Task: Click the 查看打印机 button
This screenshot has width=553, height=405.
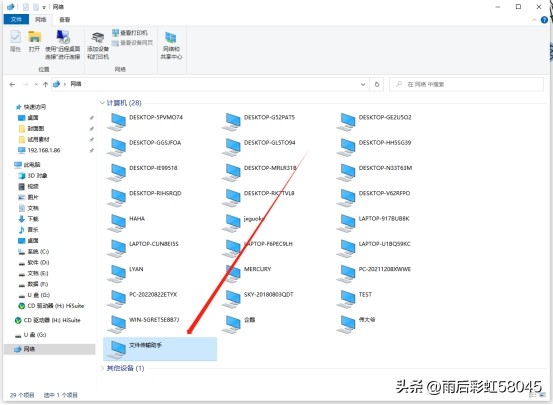Action: point(129,33)
